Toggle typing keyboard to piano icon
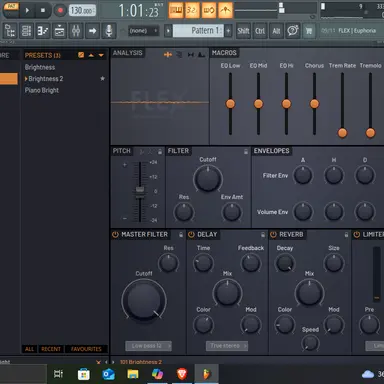This screenshot has height=384, width=384. (x=176, y=10)
